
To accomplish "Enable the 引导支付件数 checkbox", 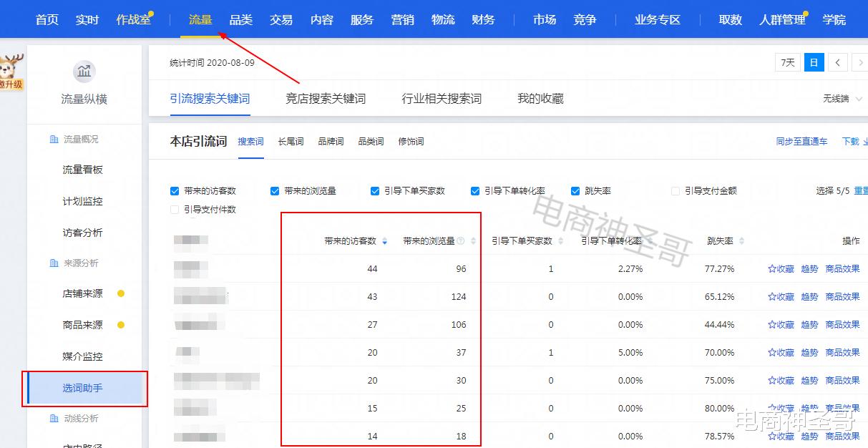I will point(174,209).
